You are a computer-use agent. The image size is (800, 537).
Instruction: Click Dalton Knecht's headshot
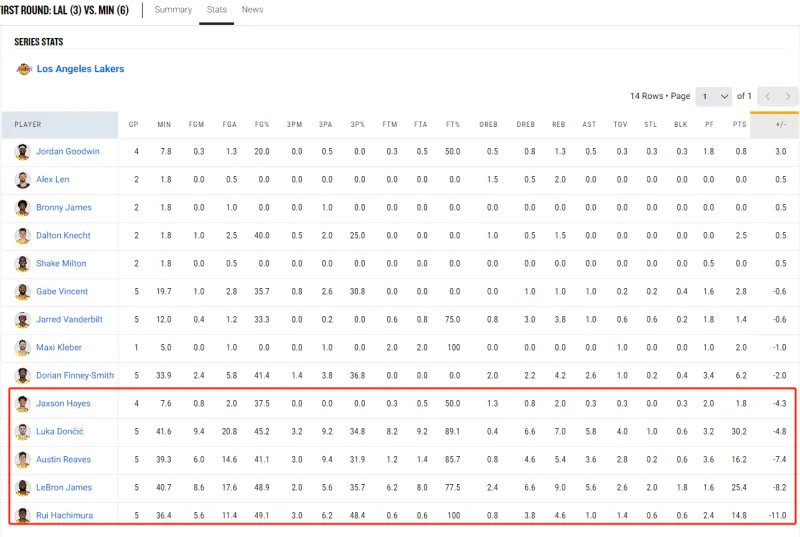pyautogui.click(x=22, y=236)
